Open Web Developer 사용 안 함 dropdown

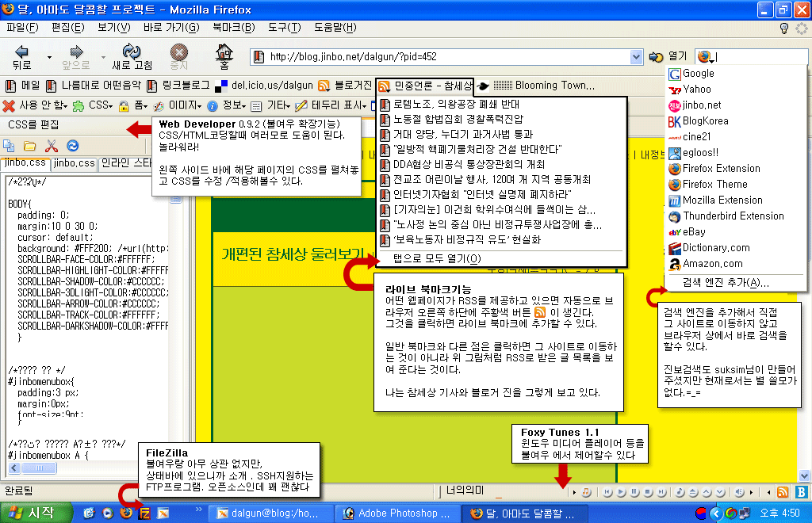(x=35, y=105)
